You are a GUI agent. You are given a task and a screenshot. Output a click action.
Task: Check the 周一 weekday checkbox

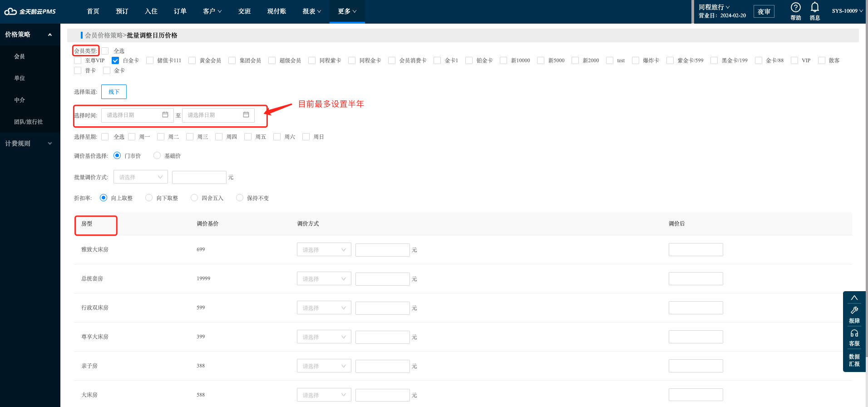[x=132, y=137]
